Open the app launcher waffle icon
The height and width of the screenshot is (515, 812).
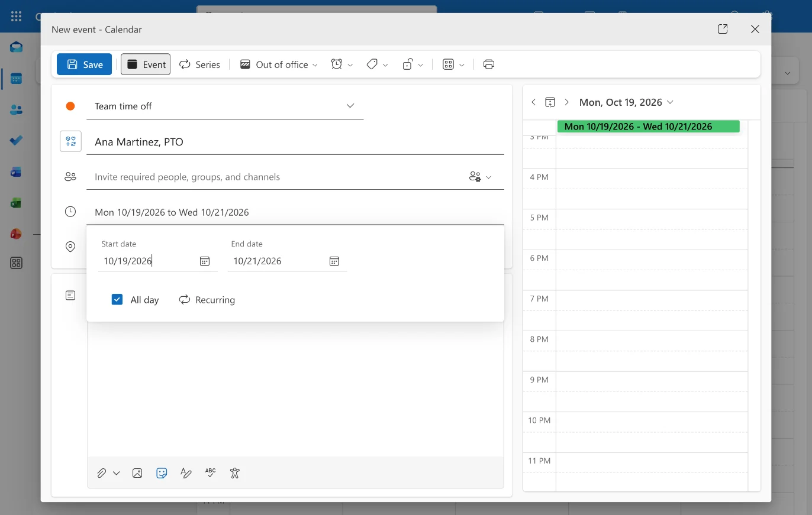coord(16,16)
